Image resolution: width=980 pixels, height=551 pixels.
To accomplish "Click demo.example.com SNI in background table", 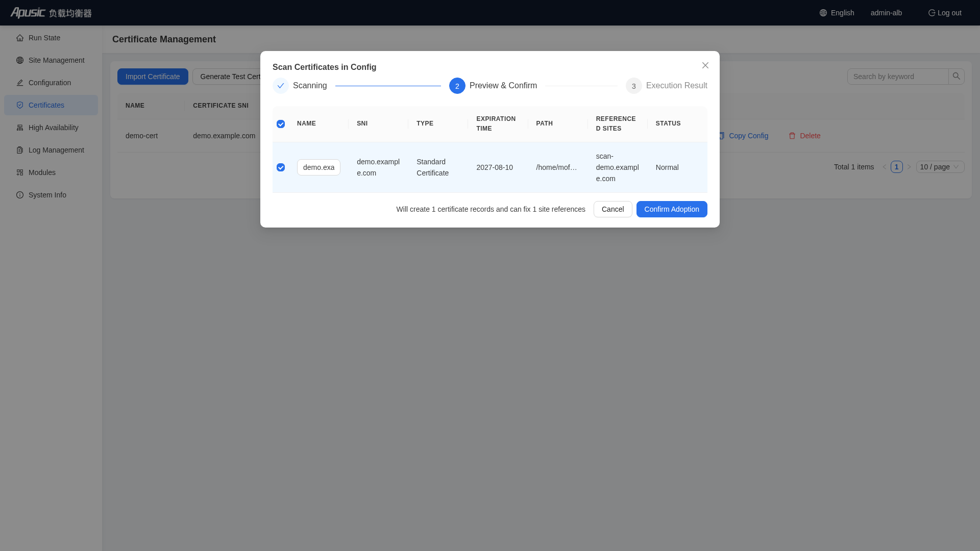I will pos(224,136).
